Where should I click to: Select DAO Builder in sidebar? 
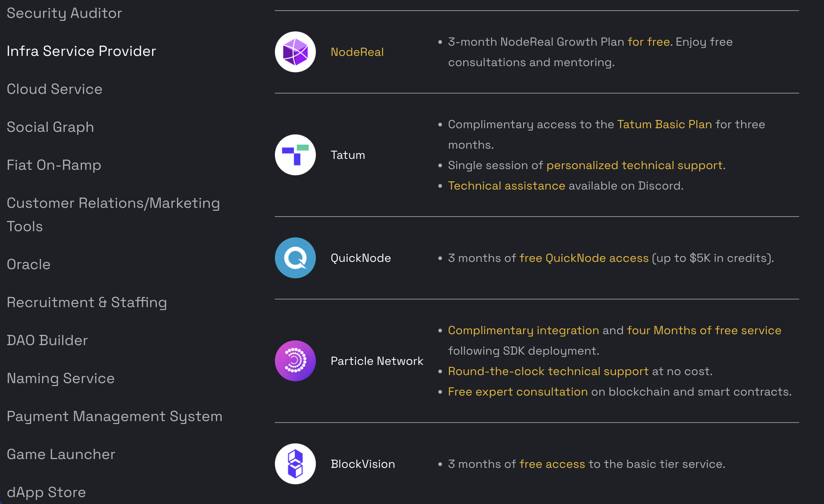point(47,340)
